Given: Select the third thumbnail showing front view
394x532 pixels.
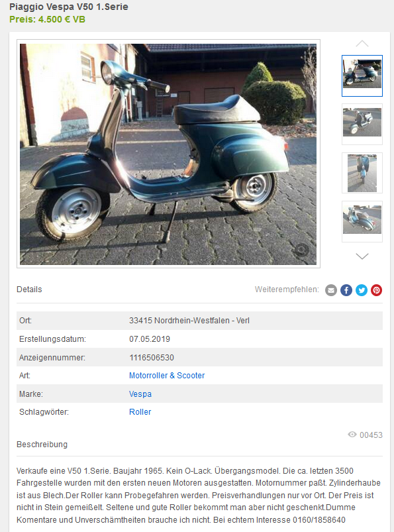Looking at the screenshot, I should tap(362, 173).
